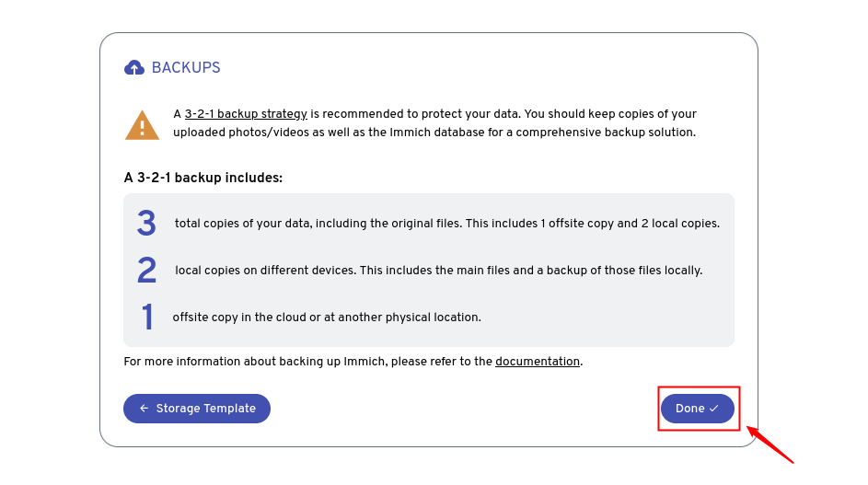
Task: Click the 'local copies on different devices' line
Action: point(439,271)
